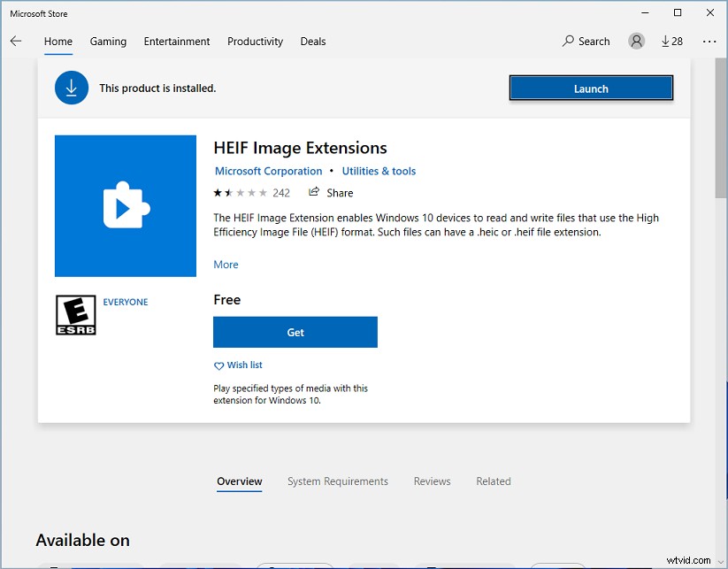Viewport: 728px width, 569px height.
Task: Click the ESRB Everyone rating icon
Action: [x=76, y=317]
